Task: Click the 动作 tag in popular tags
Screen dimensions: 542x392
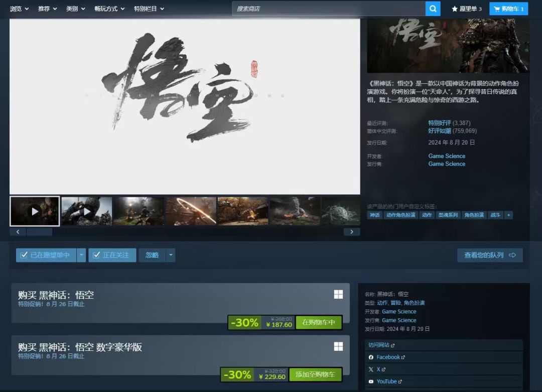Action: [427, 215]
